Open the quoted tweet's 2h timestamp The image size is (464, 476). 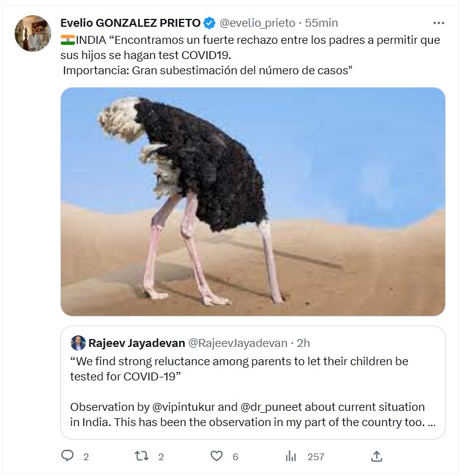pyautogui.click(x=302, y=343)
